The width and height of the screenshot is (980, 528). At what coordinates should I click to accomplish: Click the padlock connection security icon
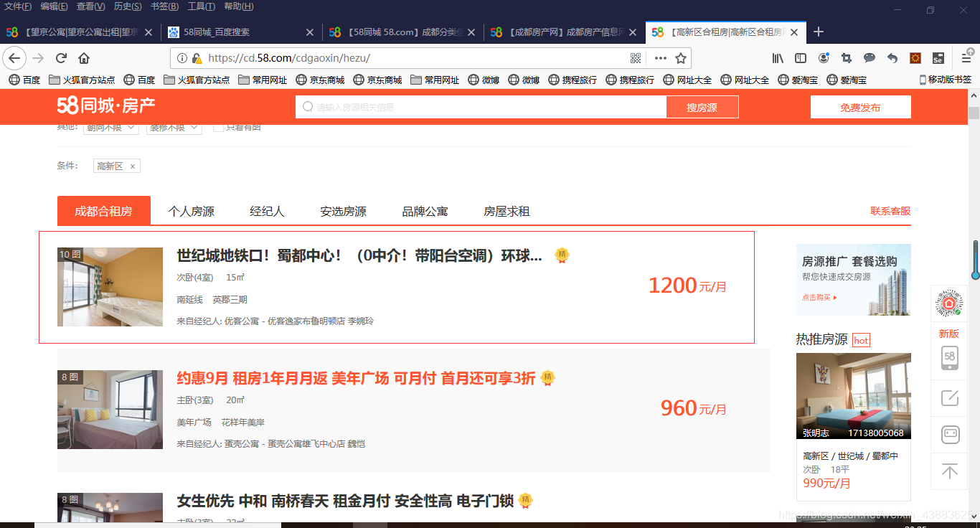pyautogui.click(x=195, y=58)
